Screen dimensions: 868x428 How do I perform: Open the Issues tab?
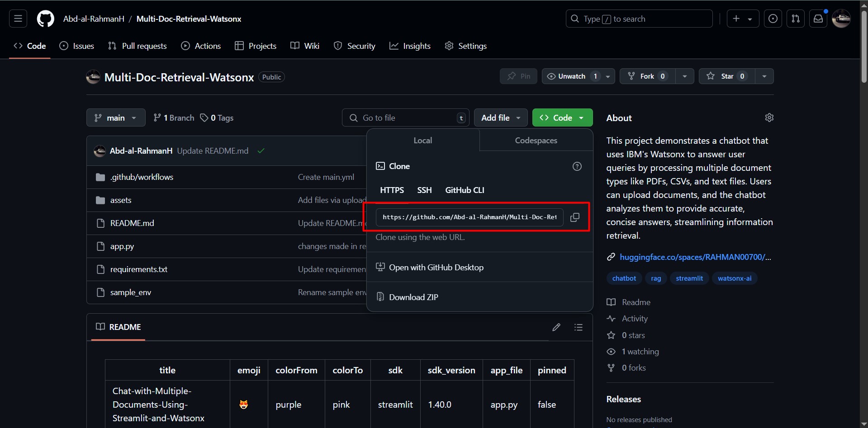pos(77,46)
